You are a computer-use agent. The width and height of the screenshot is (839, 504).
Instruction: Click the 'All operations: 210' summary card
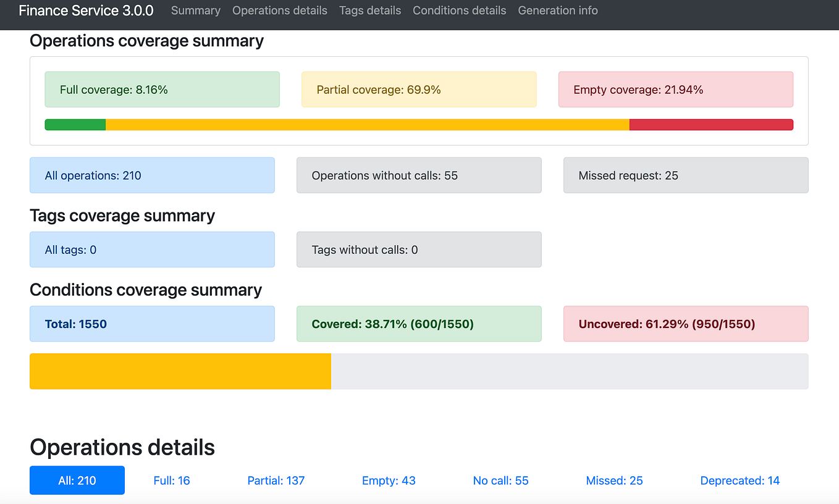(x=152, y=175)
